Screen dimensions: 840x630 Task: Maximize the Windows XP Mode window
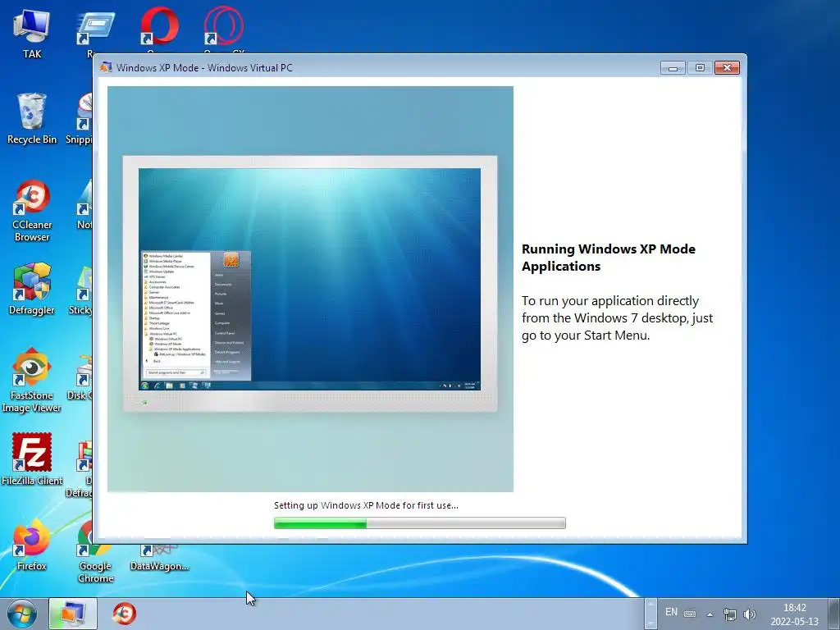pos(700,67)
